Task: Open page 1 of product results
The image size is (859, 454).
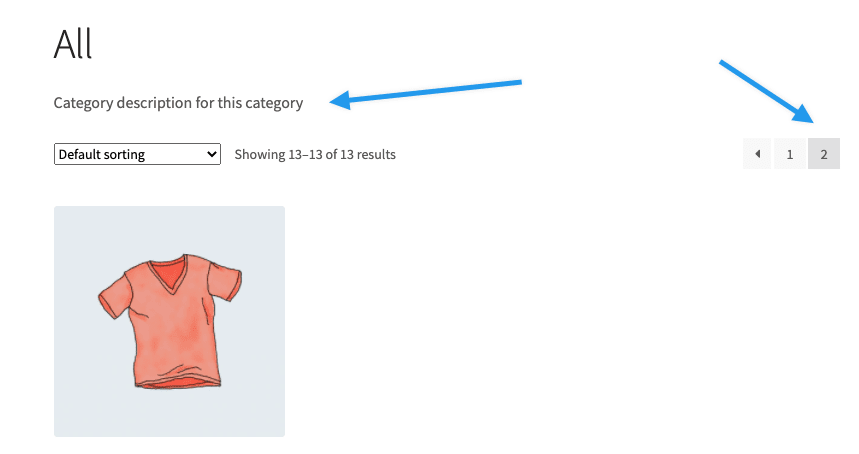Action: point(790,154)
